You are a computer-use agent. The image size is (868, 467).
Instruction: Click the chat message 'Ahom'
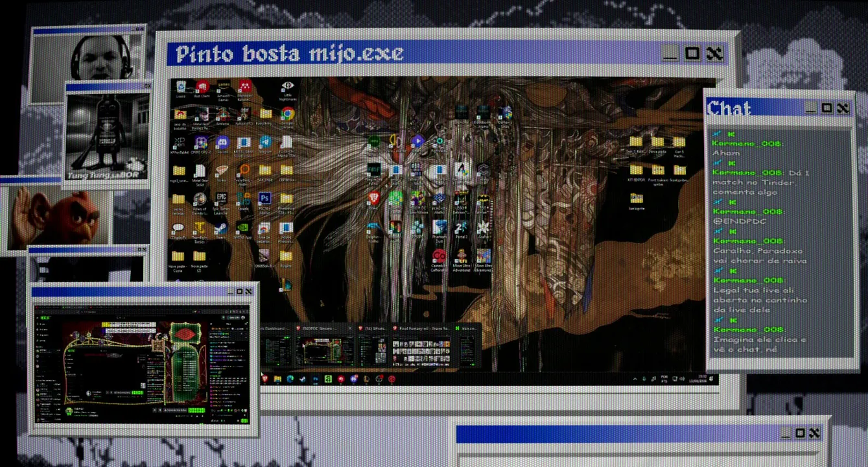(725, 153)
